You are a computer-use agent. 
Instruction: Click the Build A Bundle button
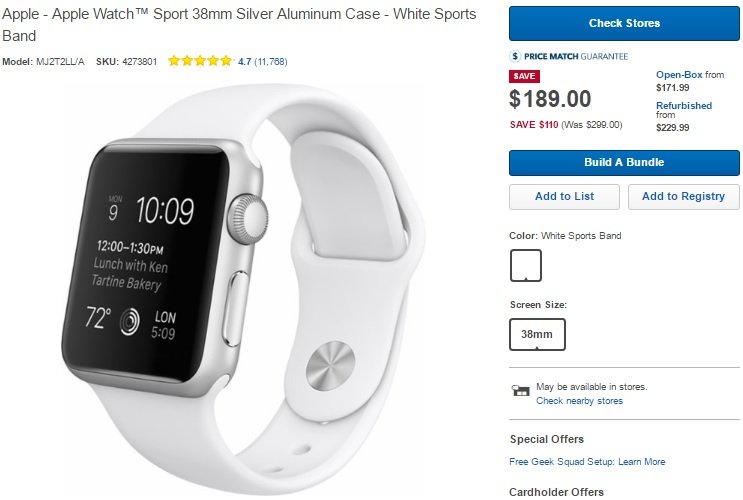click(624, 163)
